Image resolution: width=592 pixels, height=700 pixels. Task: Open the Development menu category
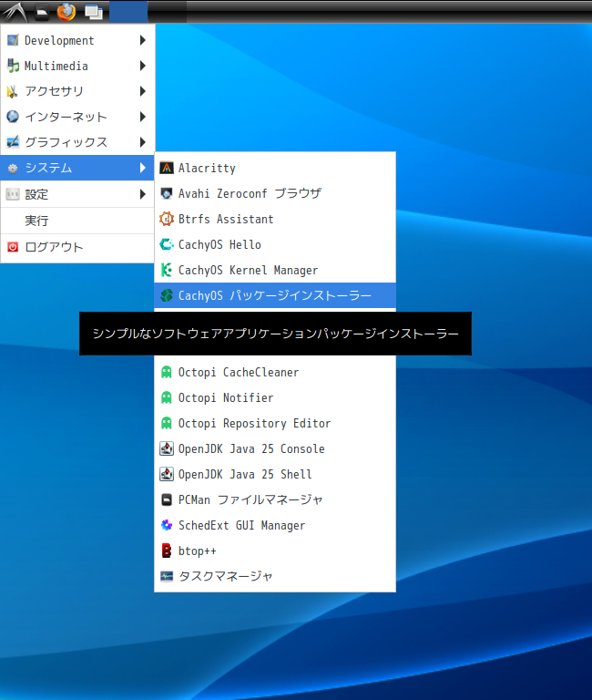77,40
